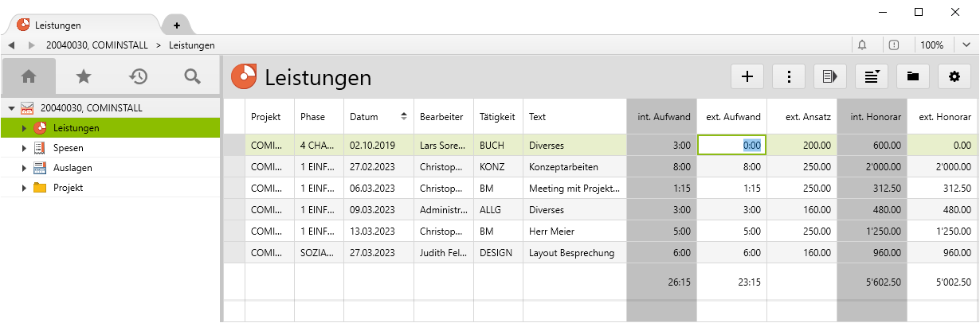Collapse the 20040030, COMINSTALL tree node
980x323 pixels.
pos(11,107)
